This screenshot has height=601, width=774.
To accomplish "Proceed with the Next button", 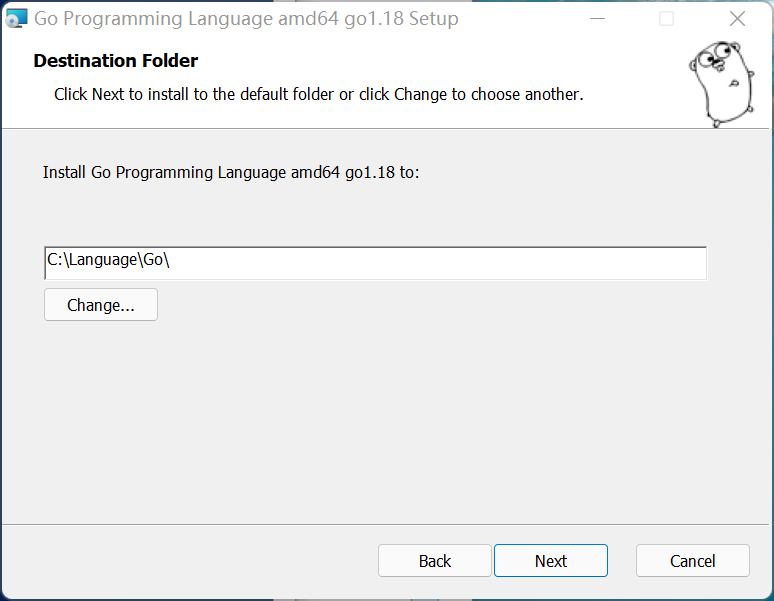I will coord(550,561).
